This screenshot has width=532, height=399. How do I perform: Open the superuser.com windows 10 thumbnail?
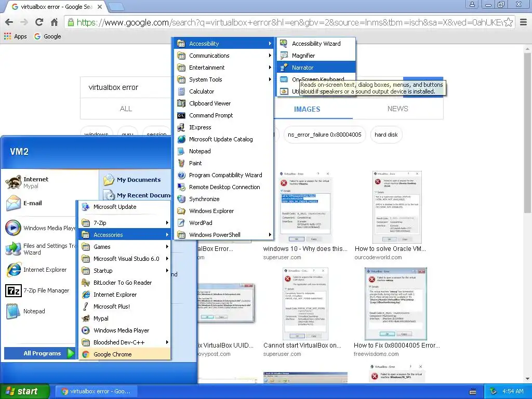(305, 208)
